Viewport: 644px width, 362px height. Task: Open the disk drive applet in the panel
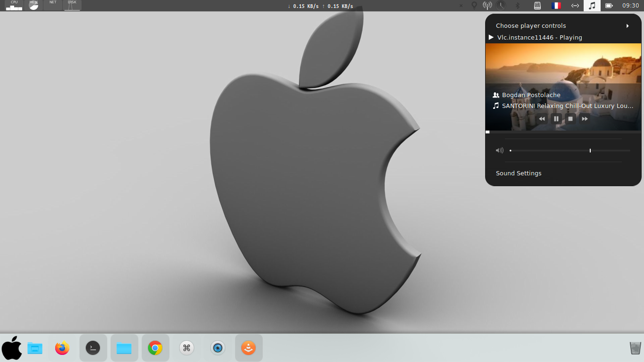coord(537,6)
